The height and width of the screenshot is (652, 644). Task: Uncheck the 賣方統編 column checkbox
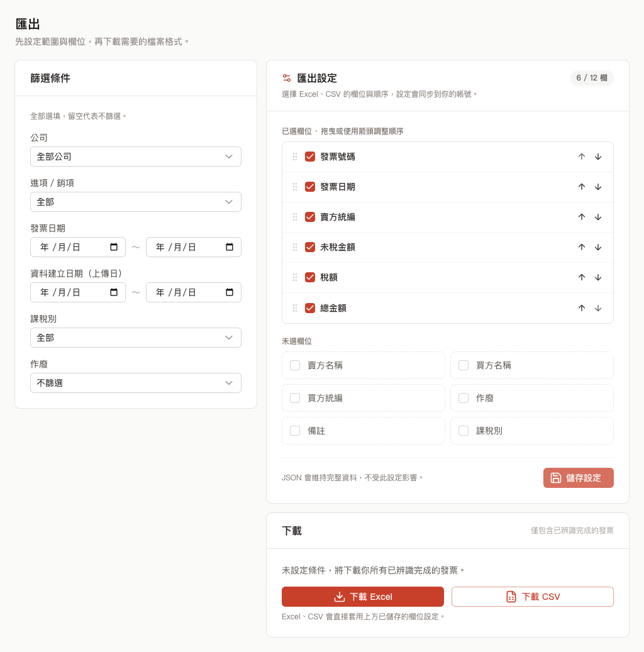(x=310, y=217)
